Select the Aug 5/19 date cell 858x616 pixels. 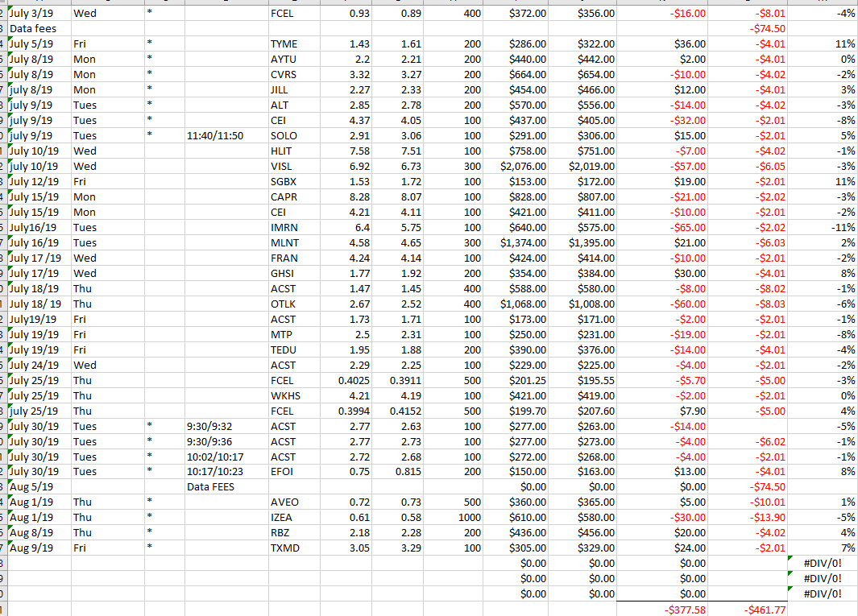(x=39, y=487)
